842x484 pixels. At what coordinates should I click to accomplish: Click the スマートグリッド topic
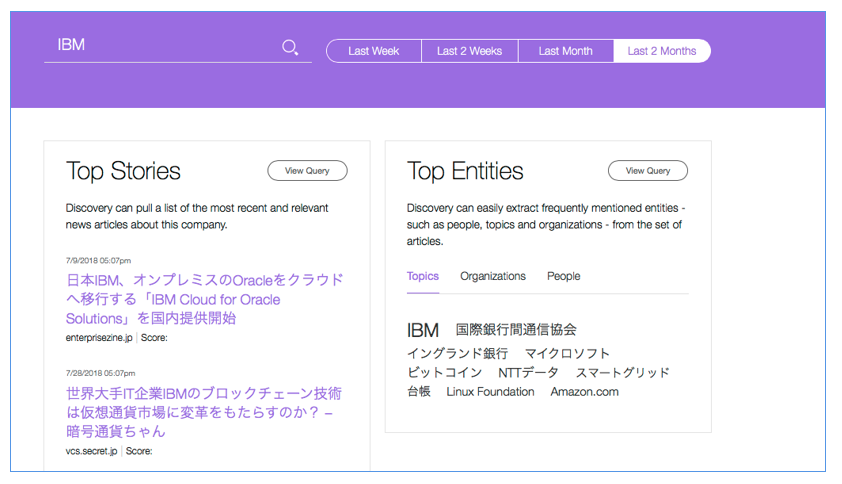tap(622, 373)
